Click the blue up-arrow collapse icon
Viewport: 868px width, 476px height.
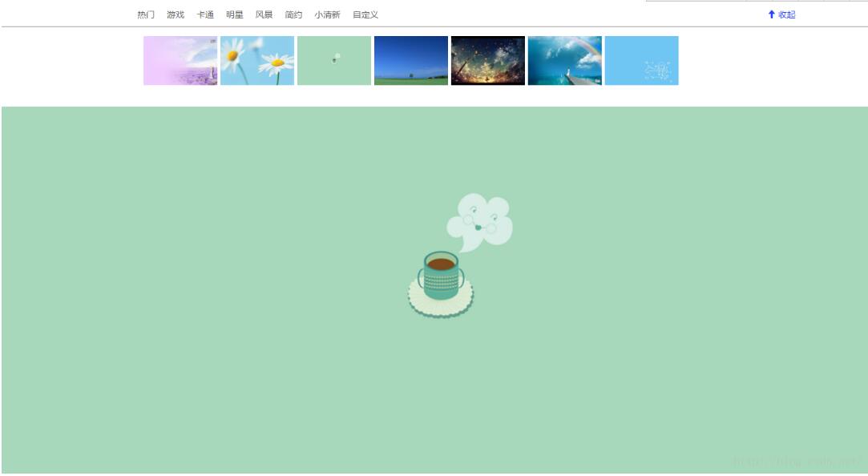point(772,14)
